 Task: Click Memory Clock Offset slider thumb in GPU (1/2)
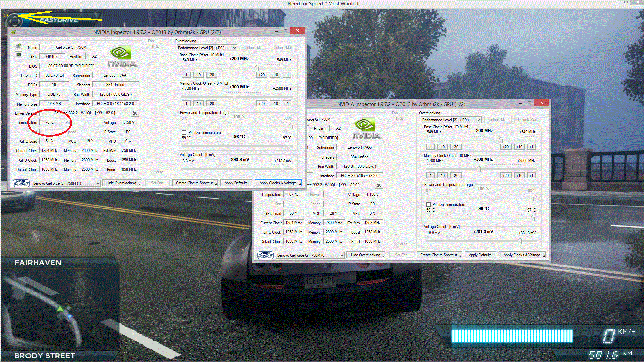pos(479,169)
